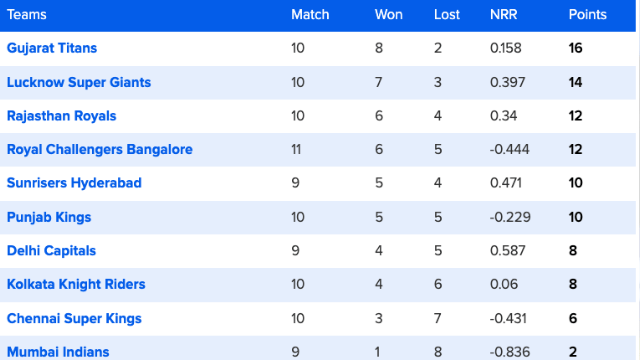Click the Sunrisers Hyderabad link
Viewport: 640px width, 360px height.
(74, 183)
